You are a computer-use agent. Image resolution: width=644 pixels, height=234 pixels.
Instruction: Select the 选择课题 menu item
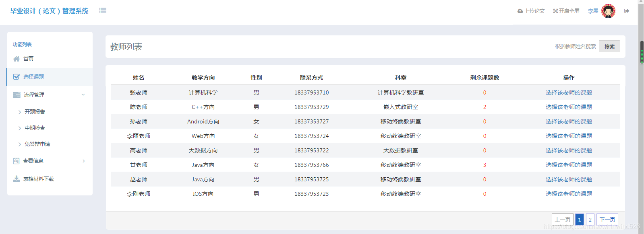[x=50, y=77]
